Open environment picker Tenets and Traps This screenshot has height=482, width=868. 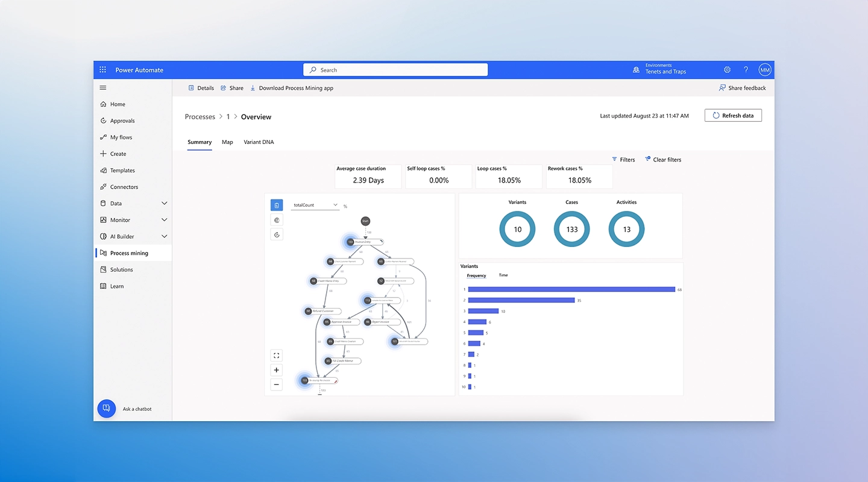click(659, 70)
